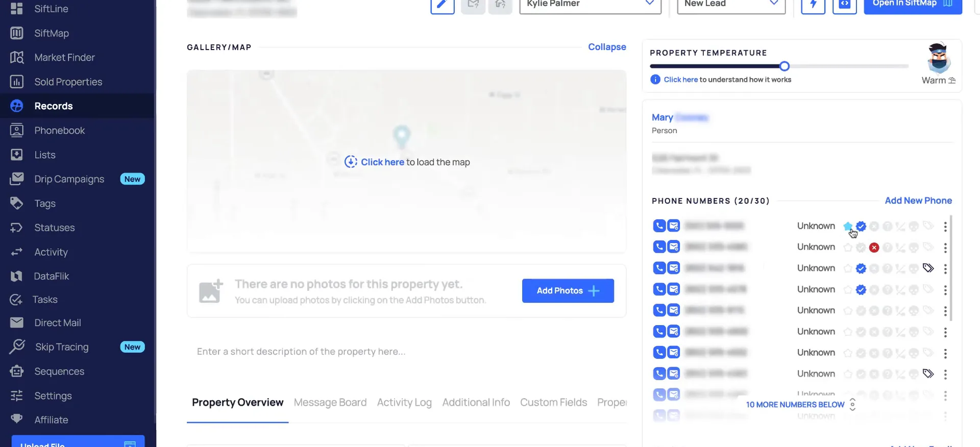Toggle verified badge beside the highlighted star
The height and width of the screenshot is (447, 980).
861,226
